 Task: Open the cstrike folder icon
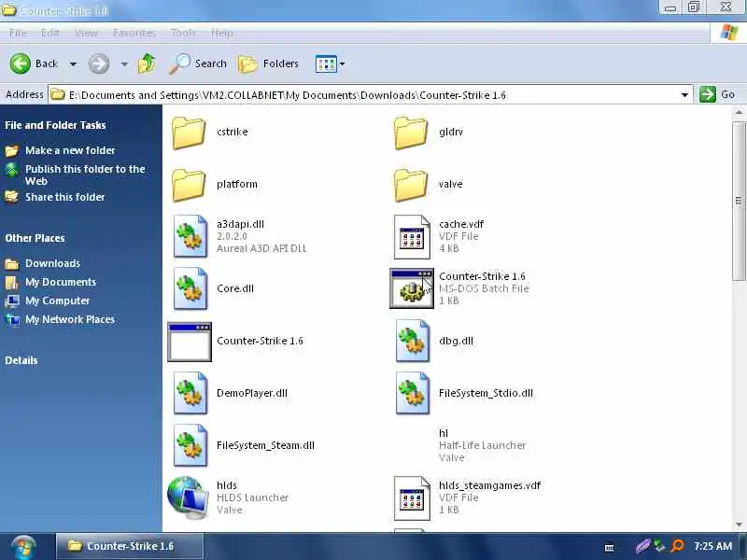(x=189, y=133)
